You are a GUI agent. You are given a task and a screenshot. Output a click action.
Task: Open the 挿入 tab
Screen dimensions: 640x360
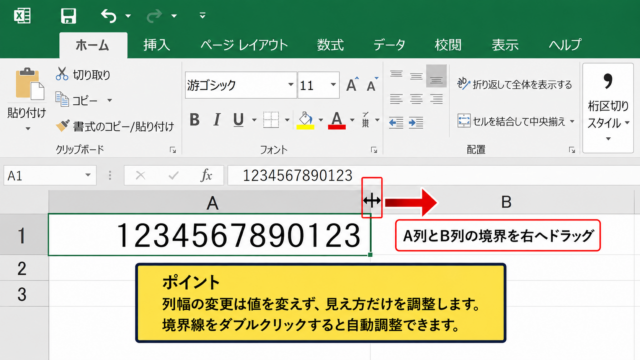[157, 44]
